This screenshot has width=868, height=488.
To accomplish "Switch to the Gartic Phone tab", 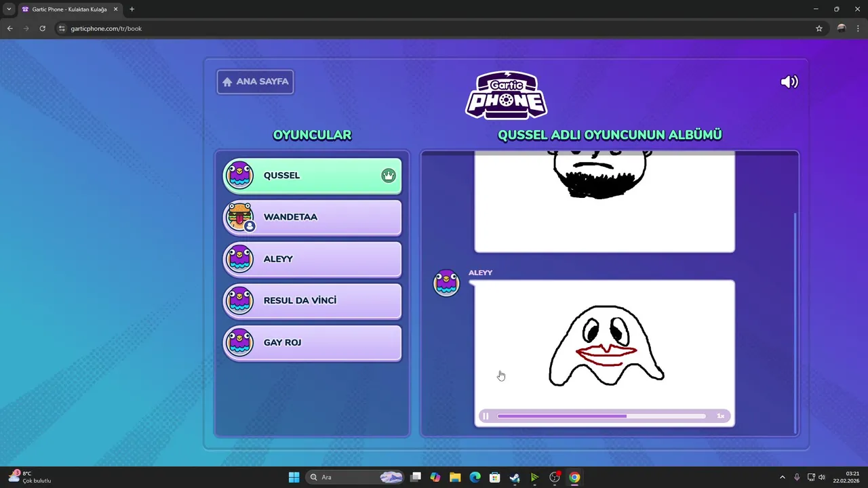I will pos(70,9).
